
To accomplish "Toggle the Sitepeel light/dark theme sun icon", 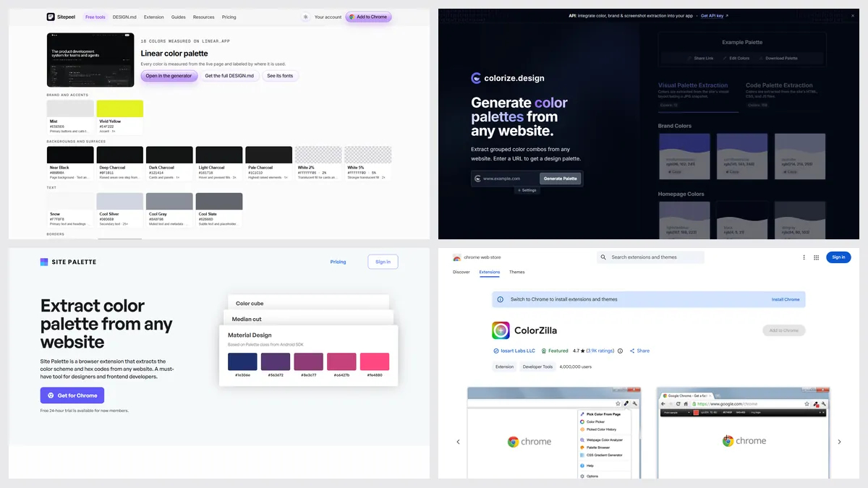I will pyautogui.click(x=305, y=17).
